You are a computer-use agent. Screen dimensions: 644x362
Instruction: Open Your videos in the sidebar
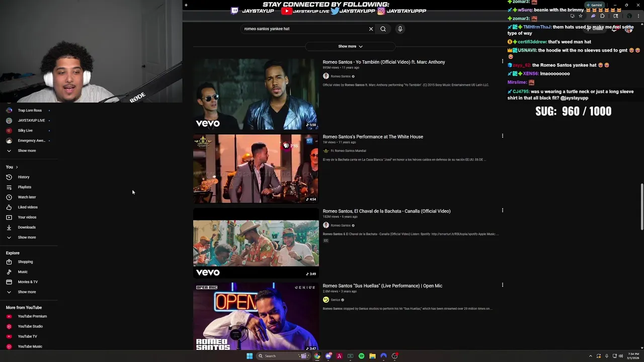point(27,217)
